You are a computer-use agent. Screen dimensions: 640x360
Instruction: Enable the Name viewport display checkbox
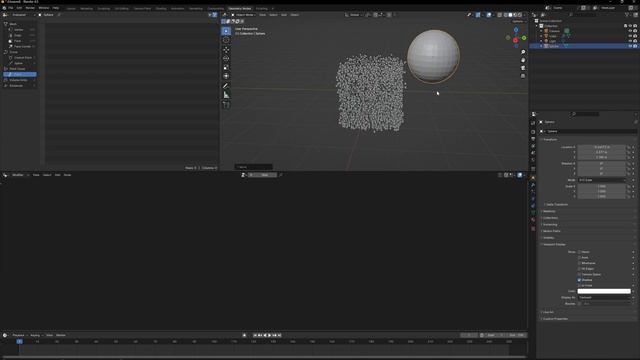(579, 252)
